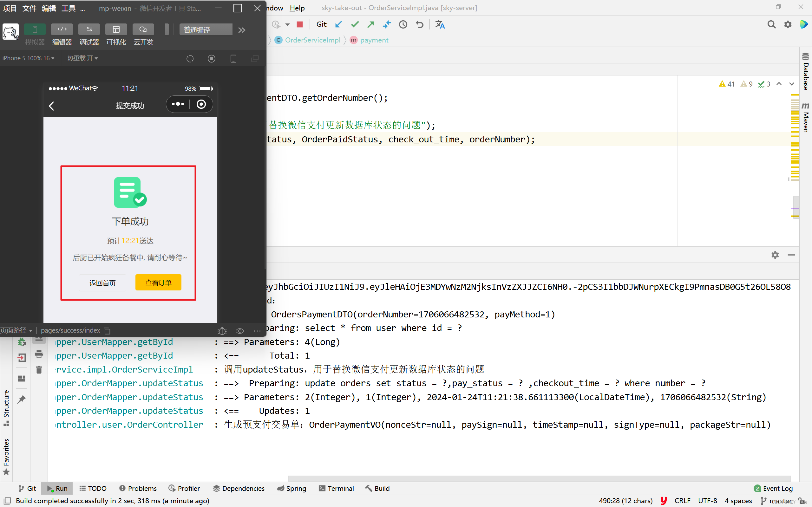Click the 查看订单 view order button

tap(158, 282)
